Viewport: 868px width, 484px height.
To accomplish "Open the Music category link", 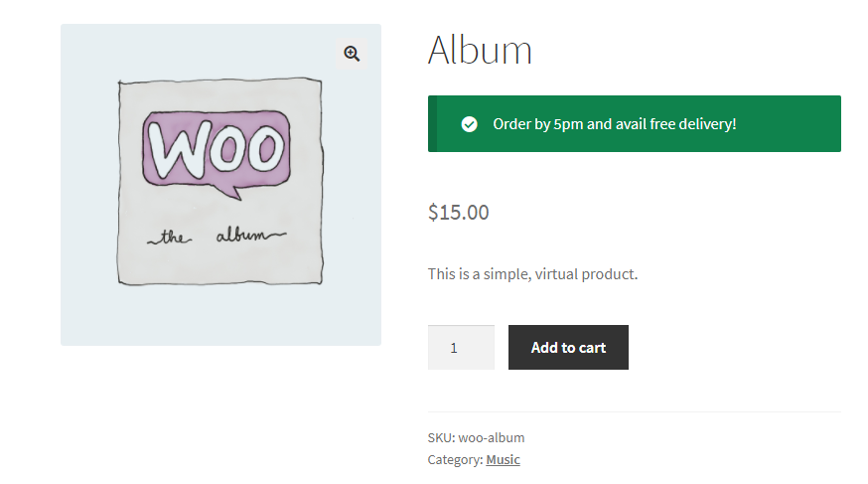I will [503, 459].
